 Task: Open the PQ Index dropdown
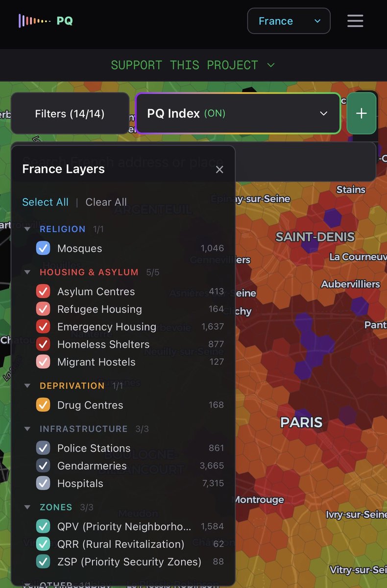click(238, 113)
